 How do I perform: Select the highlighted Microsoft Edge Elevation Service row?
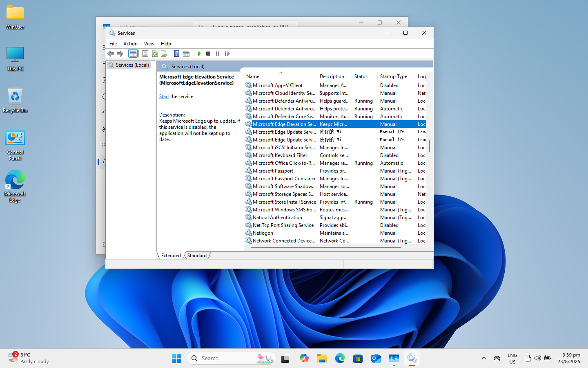335,124
